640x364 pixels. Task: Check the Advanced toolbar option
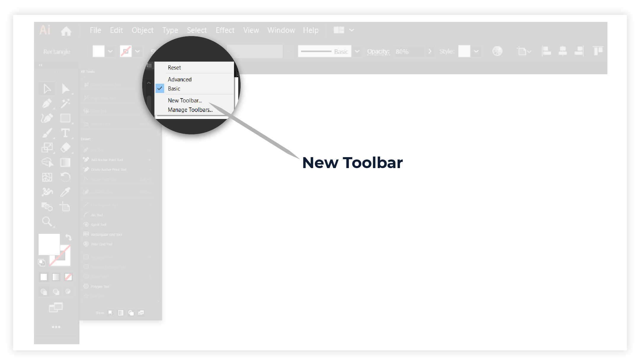pos(179,79)
